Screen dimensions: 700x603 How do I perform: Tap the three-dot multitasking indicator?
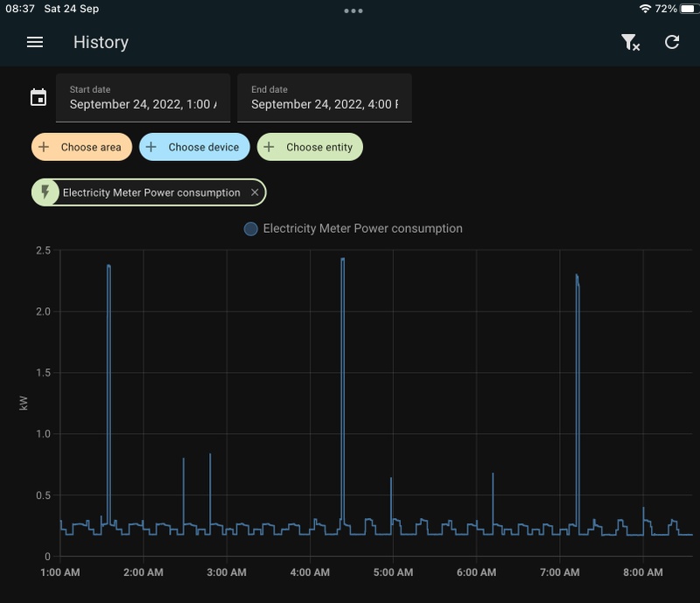353,11
